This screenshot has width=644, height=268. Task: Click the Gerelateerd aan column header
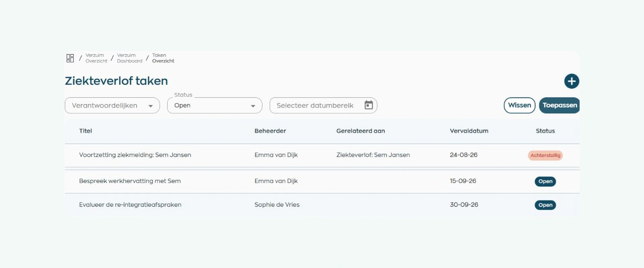coord(361,131)
